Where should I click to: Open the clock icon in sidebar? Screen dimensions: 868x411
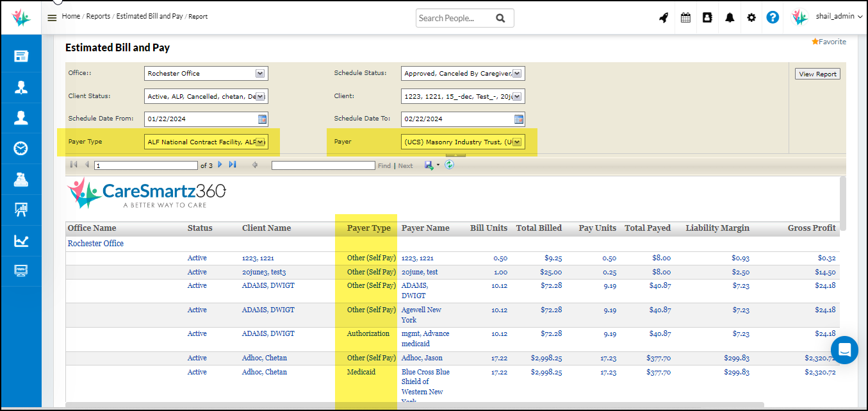pyautogui.click(x=21, y=149)
